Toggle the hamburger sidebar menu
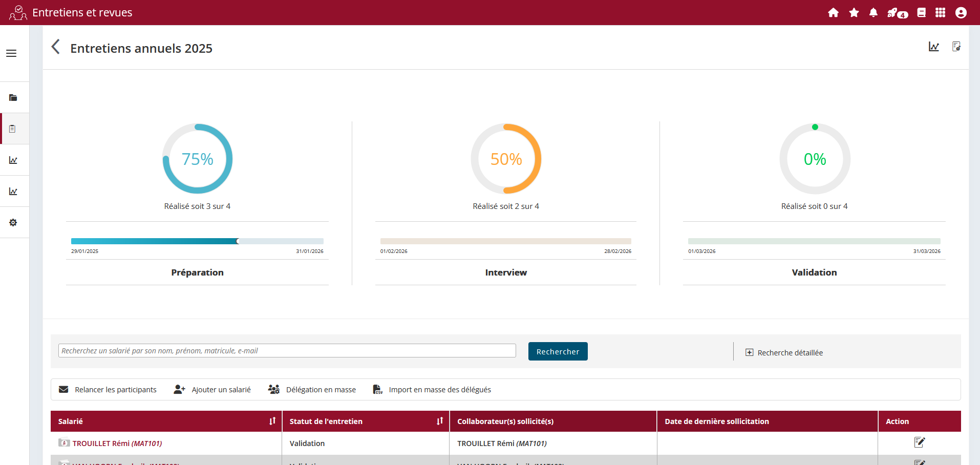This screenshot has height=465, width=980. (x=11, y=53)
